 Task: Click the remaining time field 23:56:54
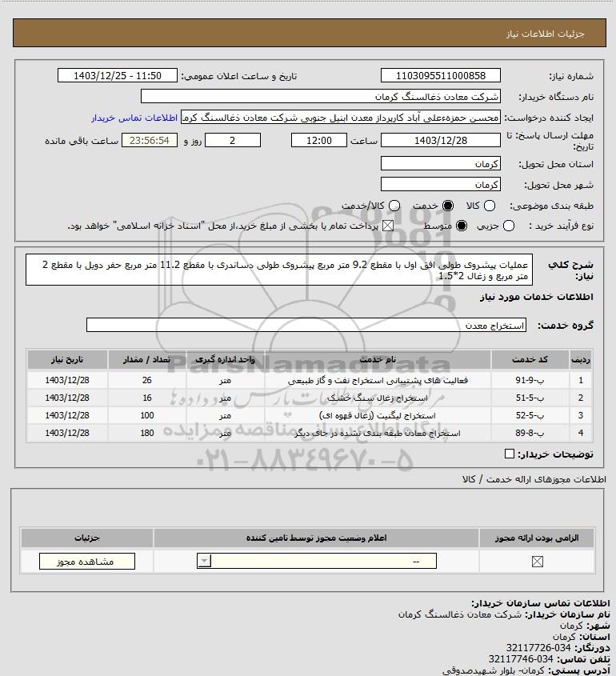pos(149,141)
